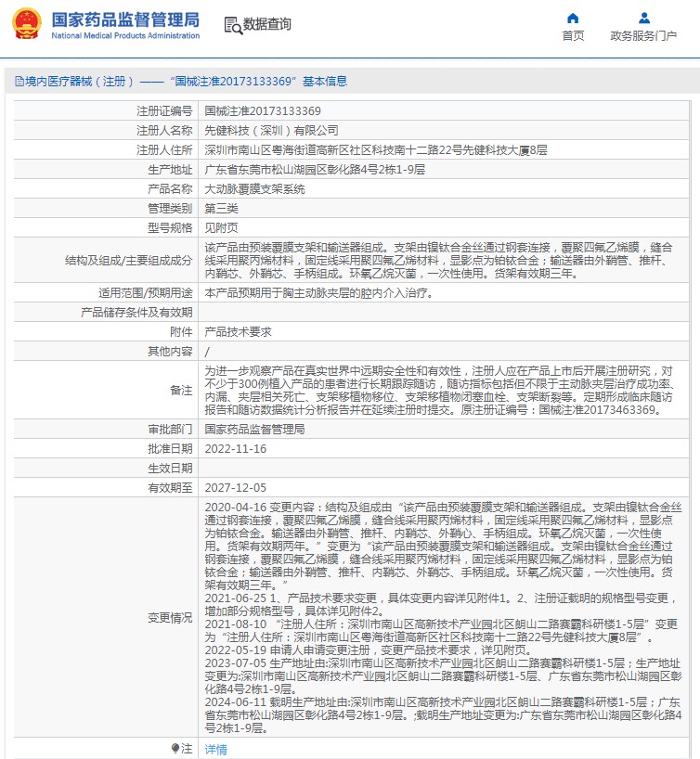
Task: Click approval date 2022-11-16
Action: click(236, 449)
